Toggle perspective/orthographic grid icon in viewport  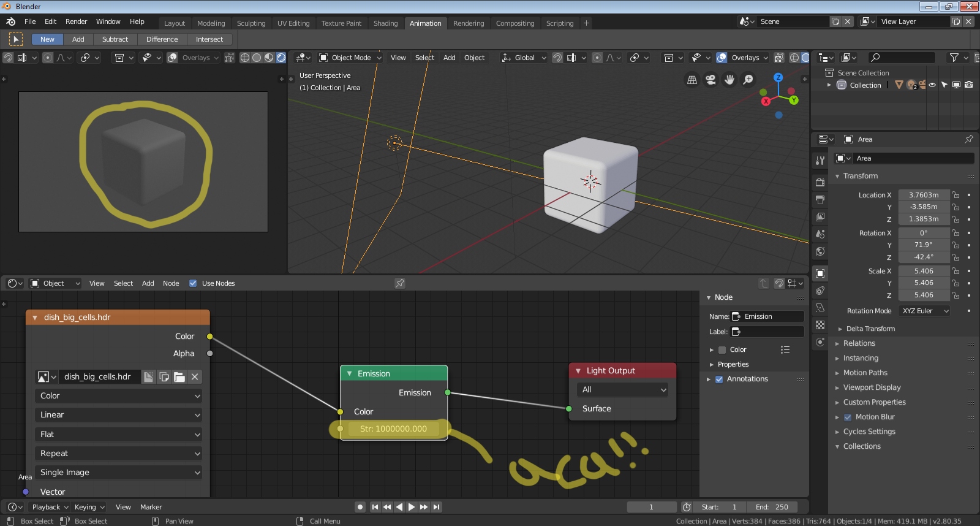pos(692,80)
